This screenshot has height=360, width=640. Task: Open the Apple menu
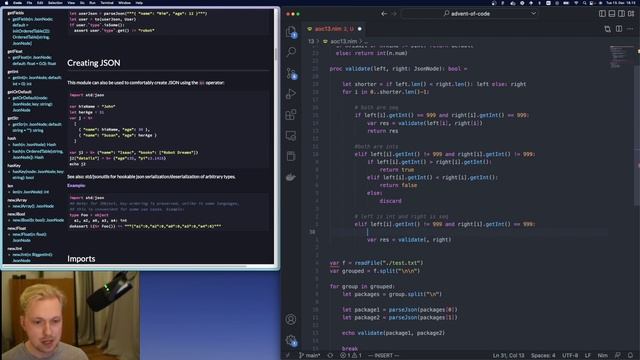click(x=6, y=2)
